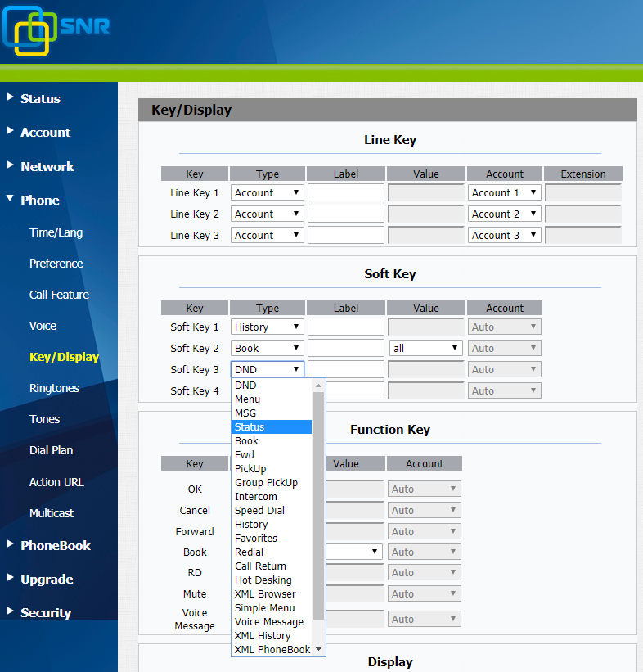Screen dimensions: 643x672
Task: Expand the Status sidebar section
Action: pyautogui.click(x=40, y=99)
